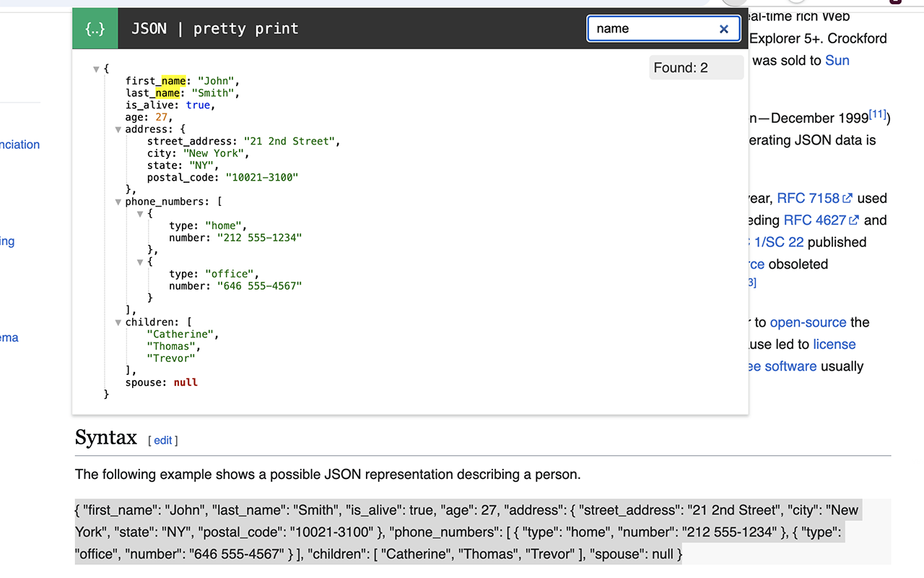Viewport: 924px width, 578px height.
Task: Click the "Catherine" child entry
Action: (180, 335)
